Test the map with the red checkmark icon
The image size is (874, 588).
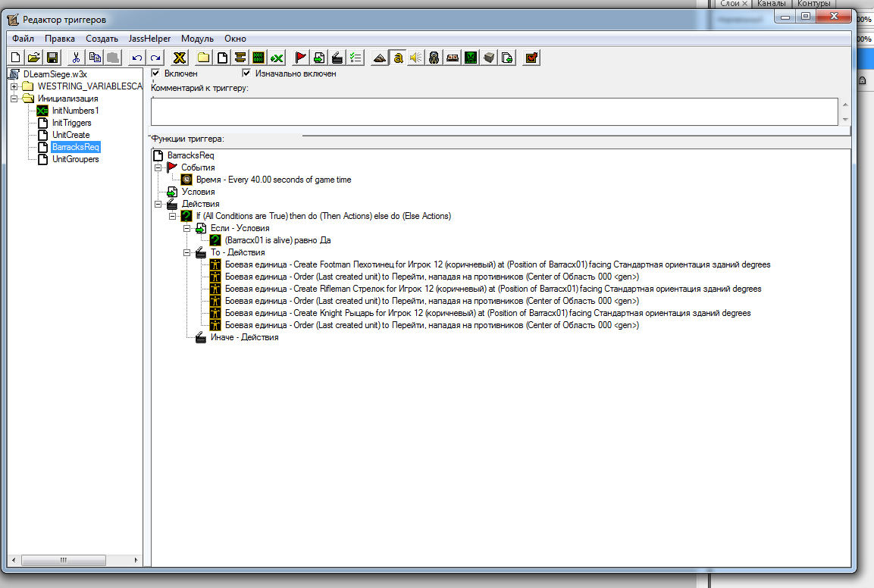(x=532, y=58)
